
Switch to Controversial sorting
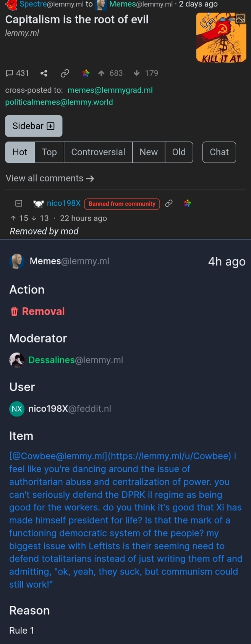coord(98,152)
